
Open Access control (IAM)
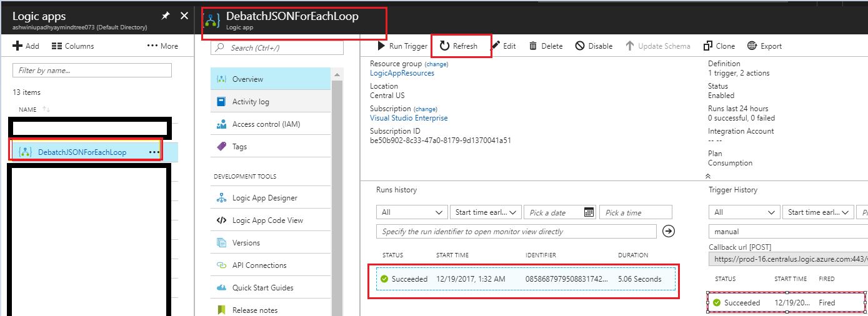click(x=270, y=124)
